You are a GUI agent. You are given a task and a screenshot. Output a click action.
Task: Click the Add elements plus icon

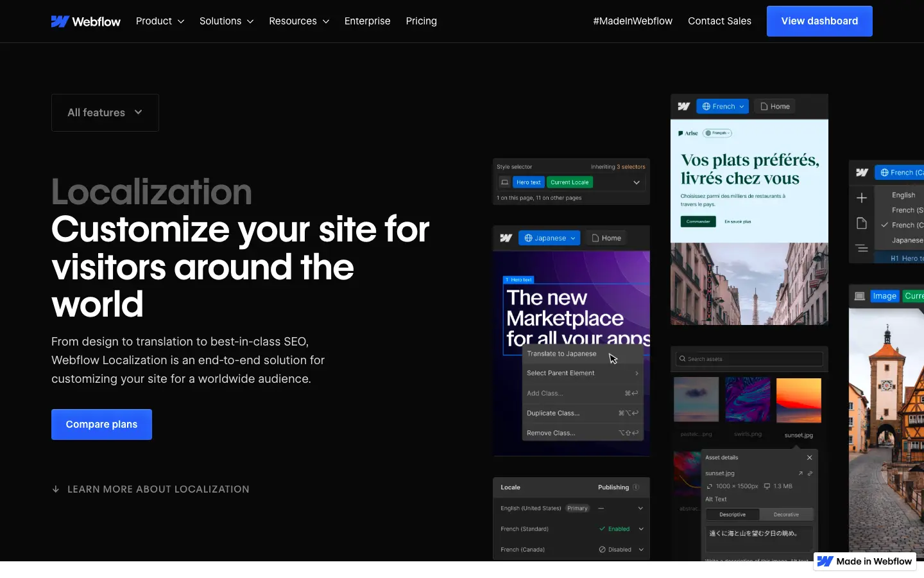pyautogui.click(x=862, y=198)
